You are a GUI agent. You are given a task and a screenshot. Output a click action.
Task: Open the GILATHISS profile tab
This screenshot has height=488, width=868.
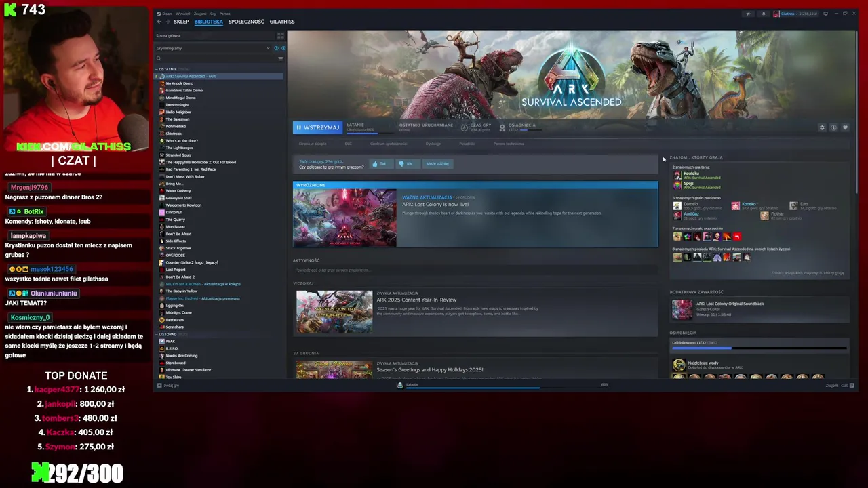[x=282, y=22]
